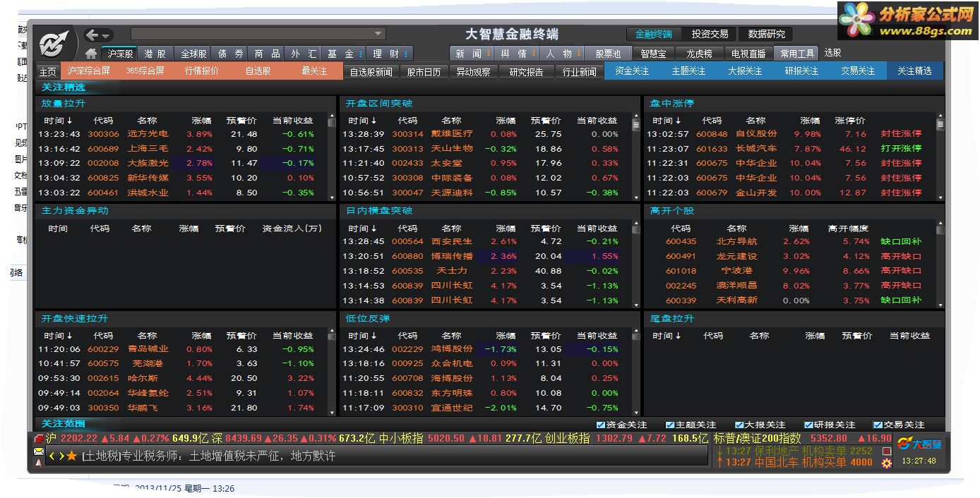Click stock 远方光电 in 放量拉升 list
The height and width of the screenshot is (498, 980).
(148, 134)
